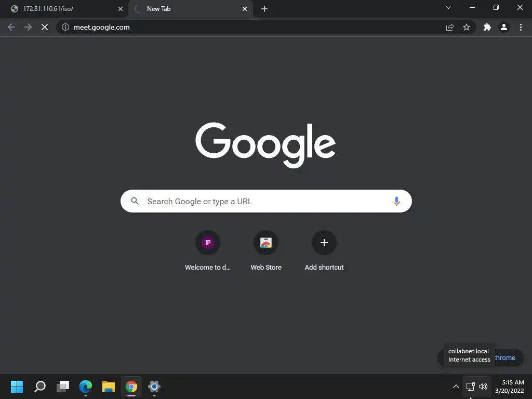Click the volume speaker icon

[x=483, y=387]
